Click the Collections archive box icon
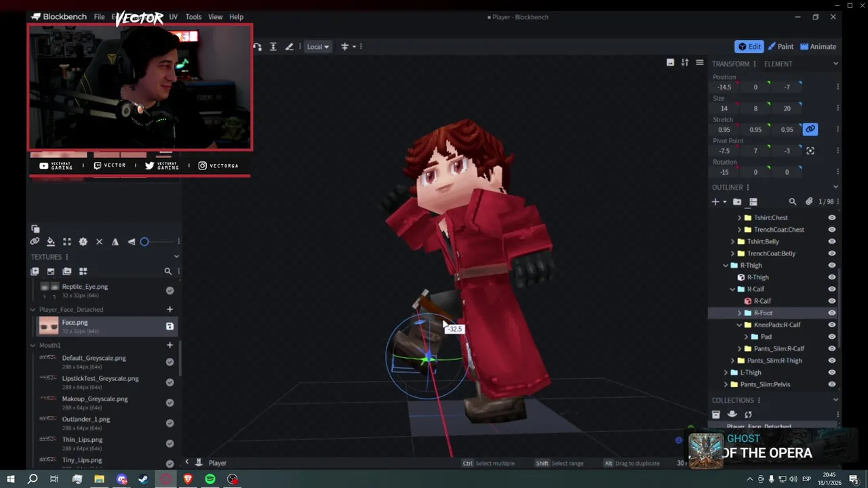The height and width of the screenshot is (488, 868). (x=716, y=414)
